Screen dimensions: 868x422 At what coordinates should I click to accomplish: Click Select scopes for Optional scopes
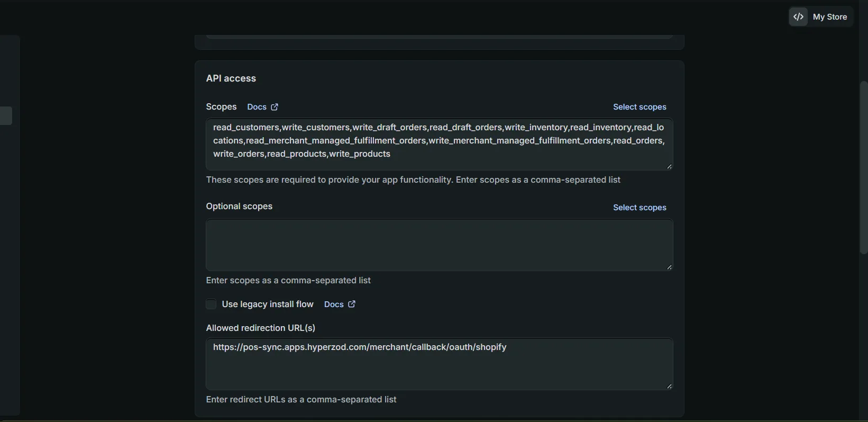coord(639,208)
